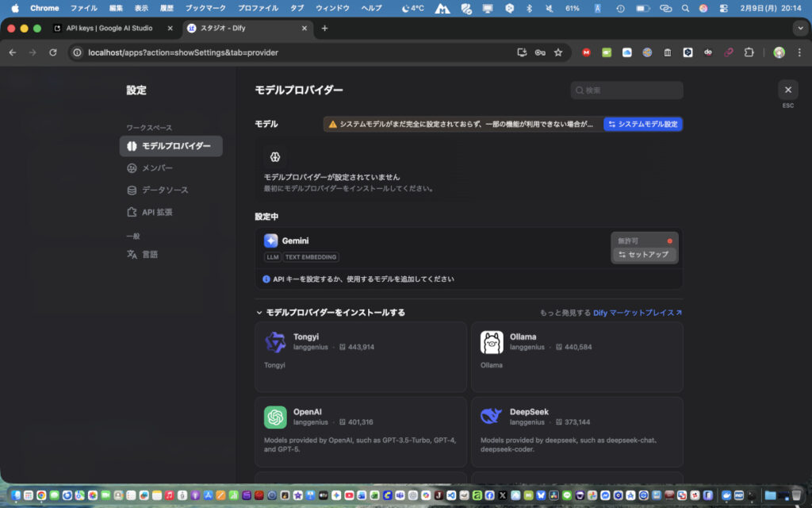The height and width of the screenshot is (508, 812).
Task: Open the メンバー settings section
Action: [157, 168]
